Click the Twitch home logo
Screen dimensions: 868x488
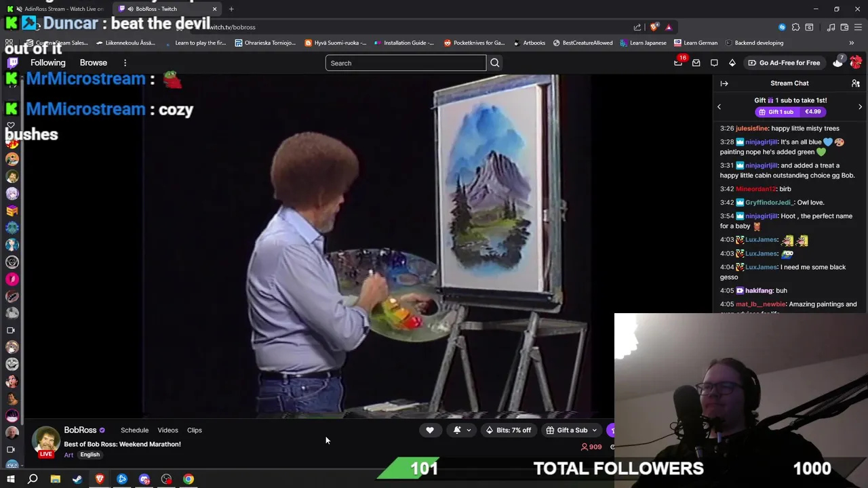pos(12,62)
